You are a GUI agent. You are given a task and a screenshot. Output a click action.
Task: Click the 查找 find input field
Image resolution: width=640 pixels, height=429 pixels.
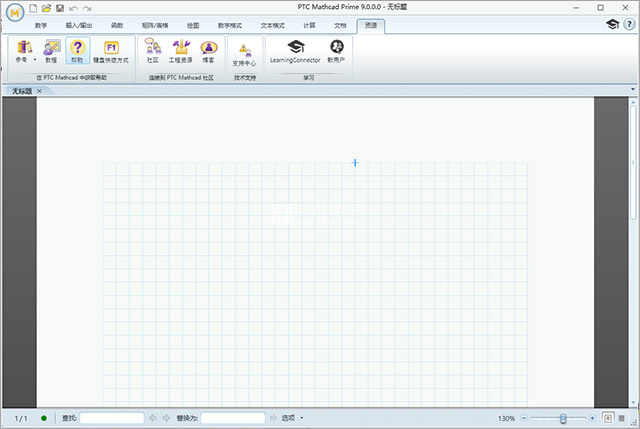[112, 418]
